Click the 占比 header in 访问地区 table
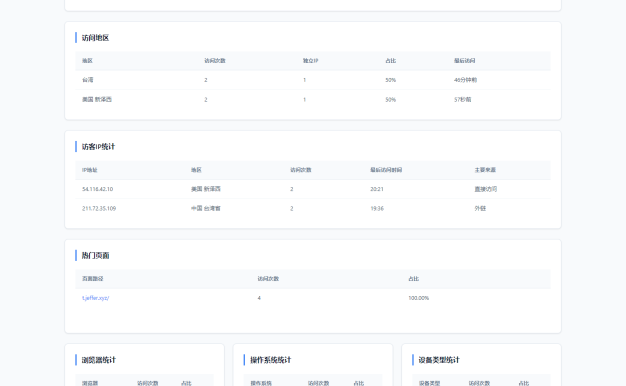 (x=390, y=61)
